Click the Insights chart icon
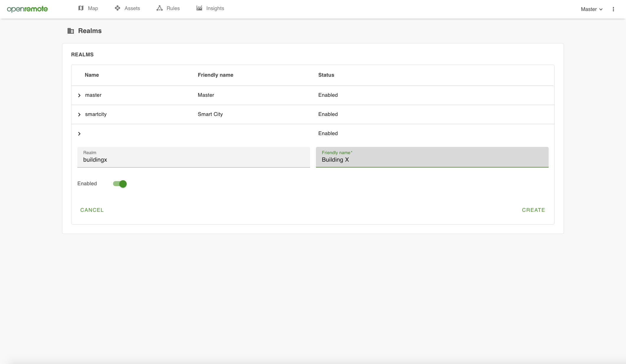 [x=199, y=8]
